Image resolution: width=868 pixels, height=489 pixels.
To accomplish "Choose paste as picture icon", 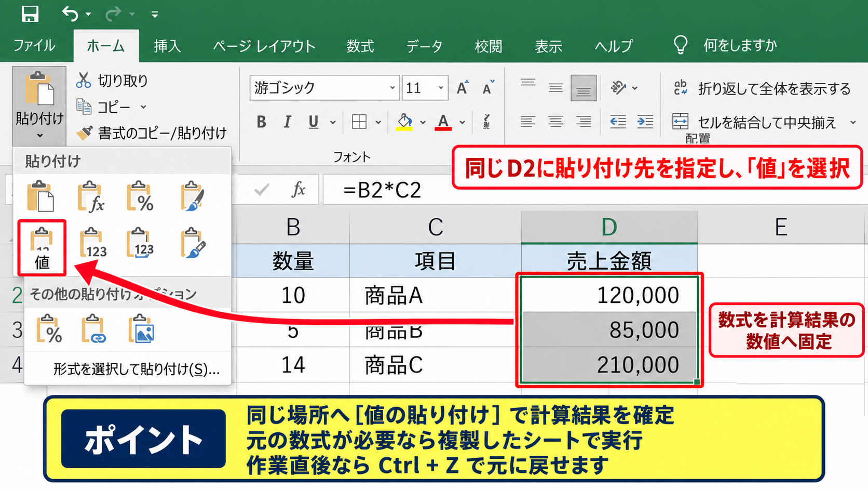I will pos(141,328).
